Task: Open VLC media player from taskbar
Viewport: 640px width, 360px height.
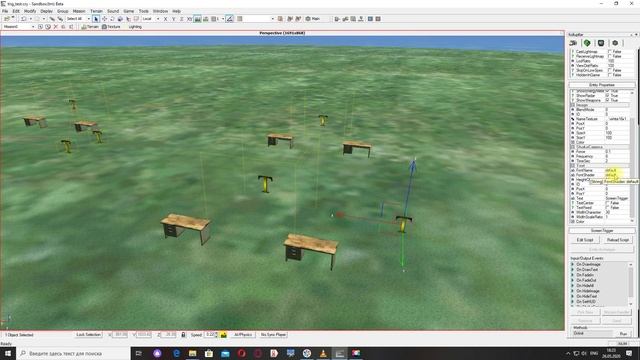Action: point(323,353)
